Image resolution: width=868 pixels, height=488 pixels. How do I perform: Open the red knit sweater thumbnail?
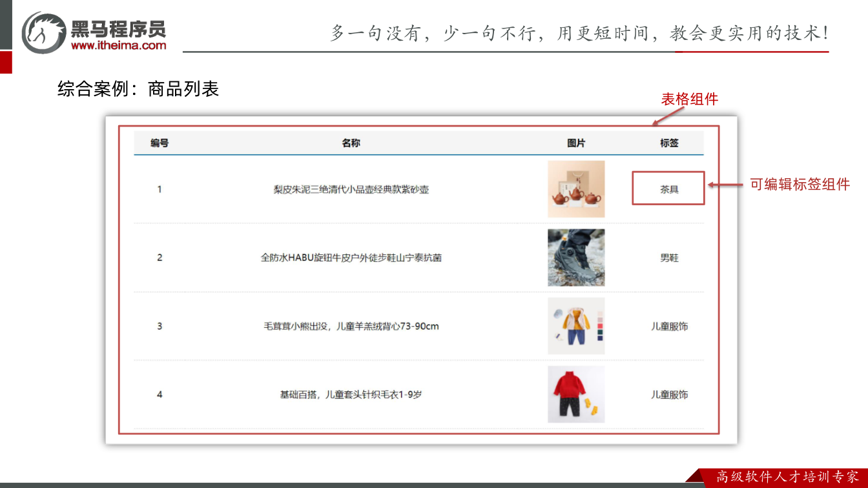576,394
